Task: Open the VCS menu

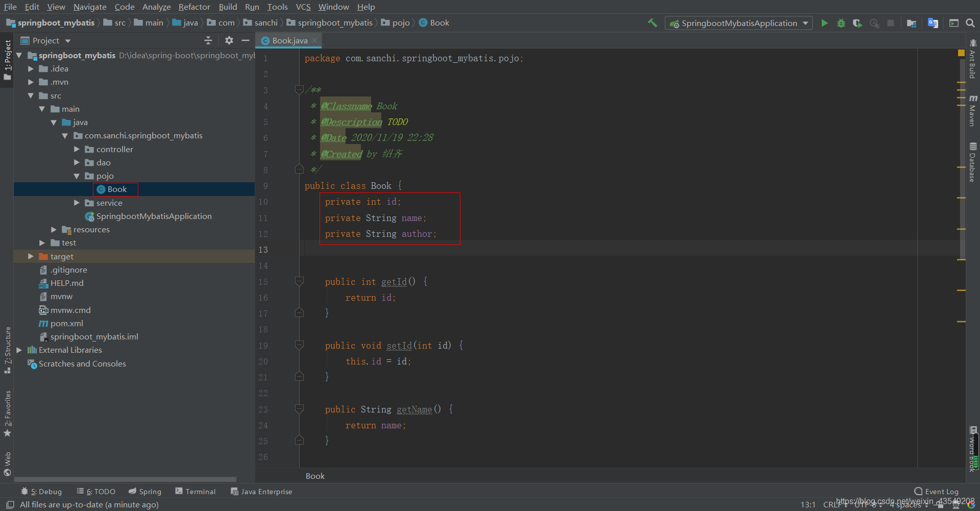Action: coord(303,7)
